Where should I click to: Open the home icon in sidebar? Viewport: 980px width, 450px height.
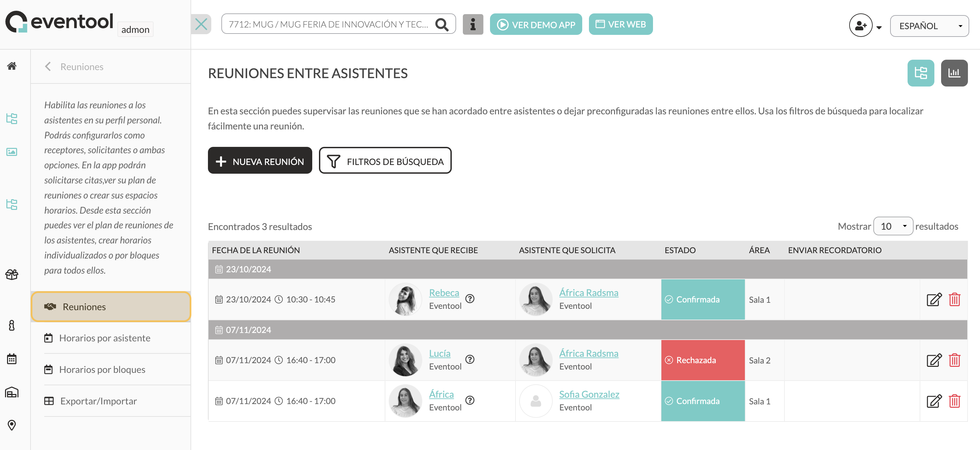point(12,66)
